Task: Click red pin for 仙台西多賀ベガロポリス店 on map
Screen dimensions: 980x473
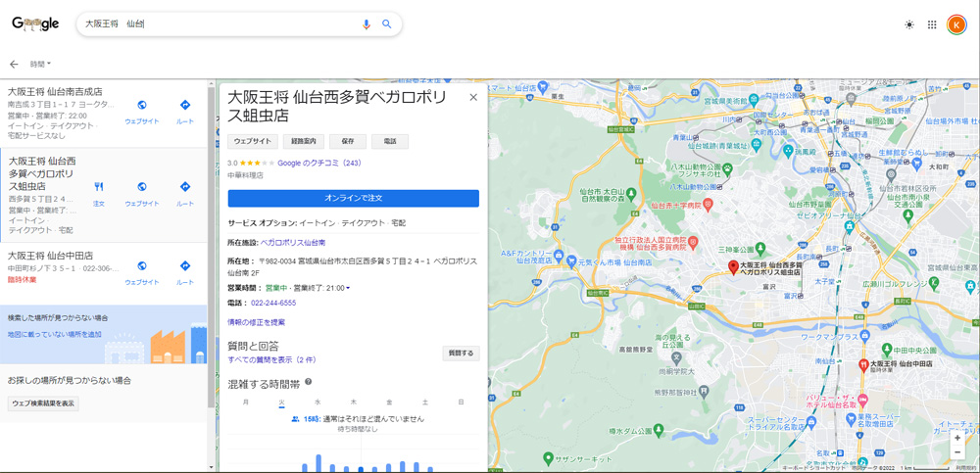Action: [734, 267]
